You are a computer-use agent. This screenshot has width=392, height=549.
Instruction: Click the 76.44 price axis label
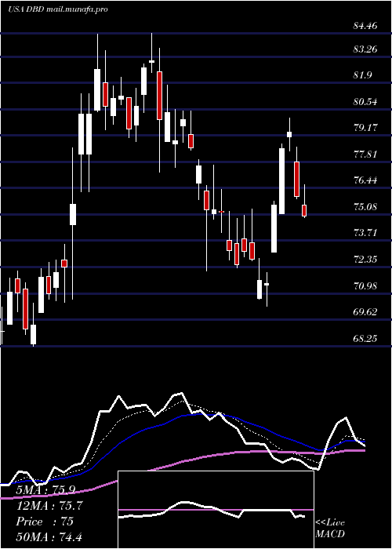(365, 180)
